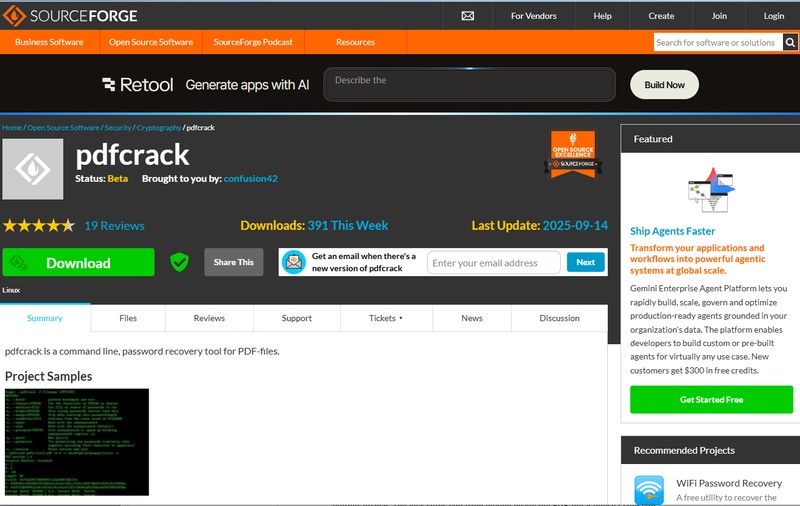Click the 391 This Week downloads text
Screen dimensions: 800x506
(x=347, y=225)
